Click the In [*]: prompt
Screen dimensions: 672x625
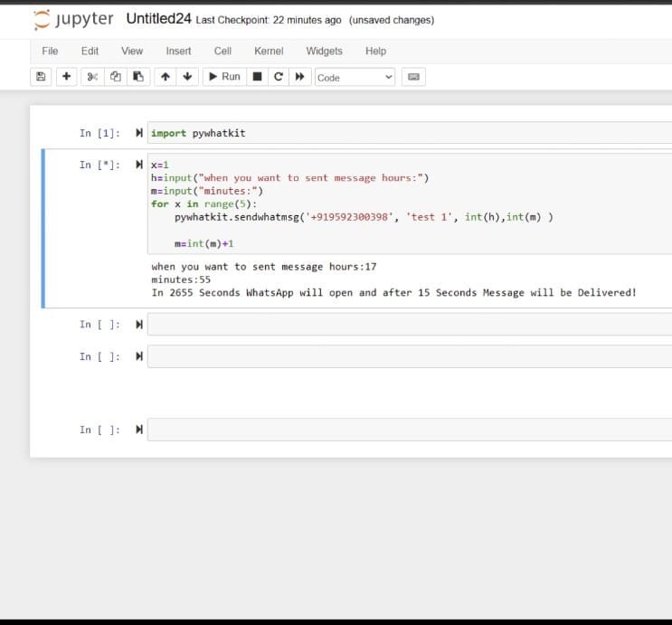pyautogui.click(x=99, y=165)
